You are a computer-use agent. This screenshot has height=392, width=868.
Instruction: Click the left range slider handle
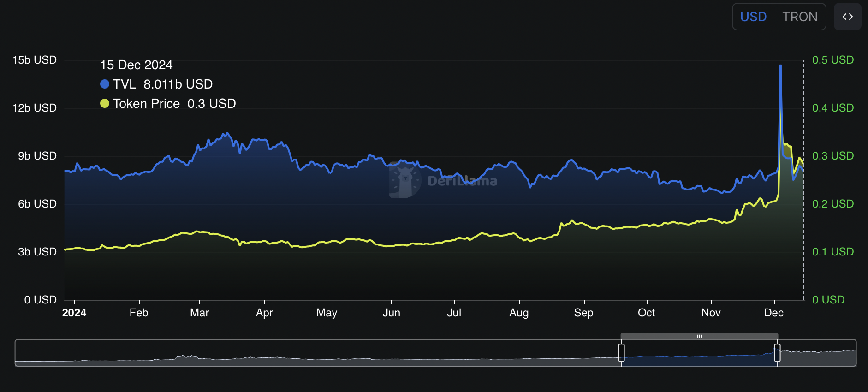click(x=621, y=353)
